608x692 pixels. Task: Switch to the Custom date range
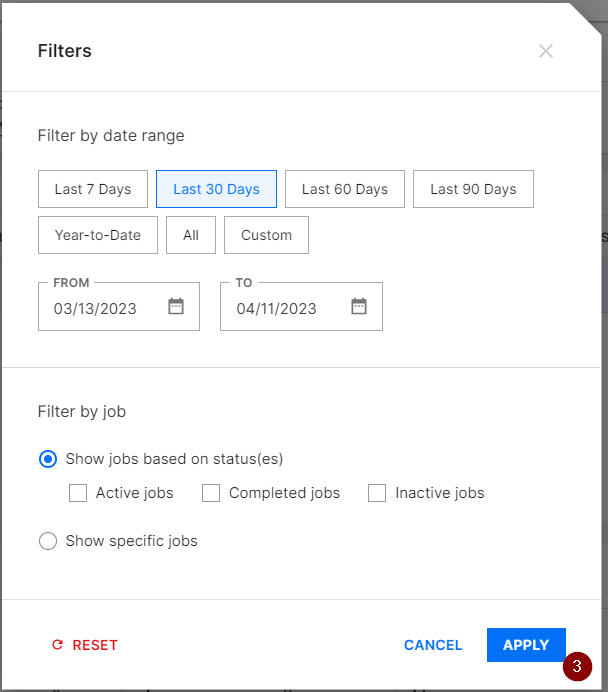tap(266, 235)
